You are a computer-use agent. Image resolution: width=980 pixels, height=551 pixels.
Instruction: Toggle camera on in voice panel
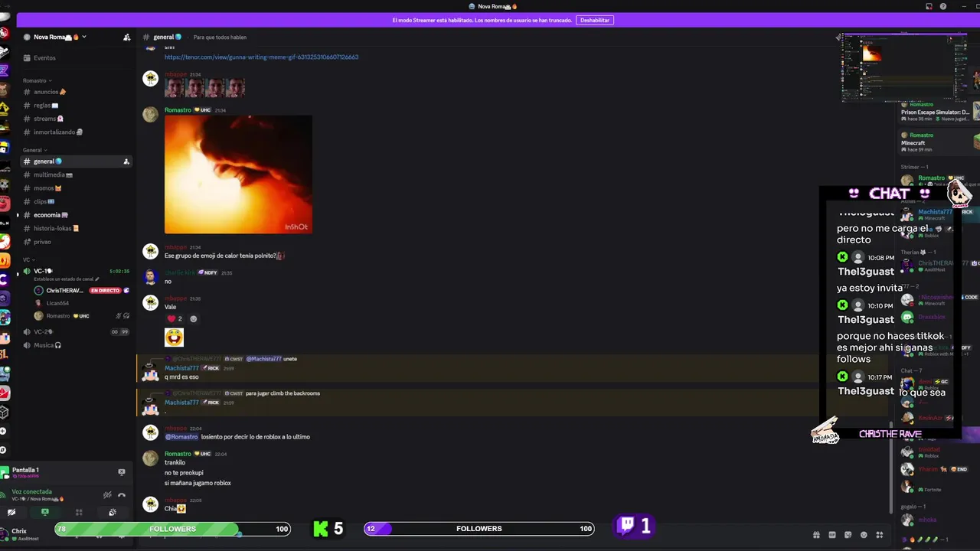[x=11, y=512]
